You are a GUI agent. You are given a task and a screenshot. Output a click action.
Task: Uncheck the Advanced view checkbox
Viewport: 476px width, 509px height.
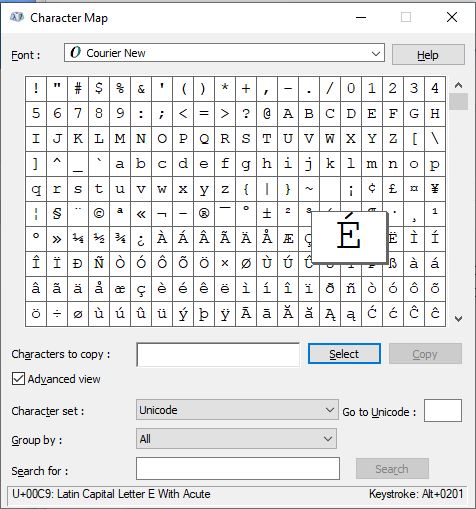(x=18, y=379)
